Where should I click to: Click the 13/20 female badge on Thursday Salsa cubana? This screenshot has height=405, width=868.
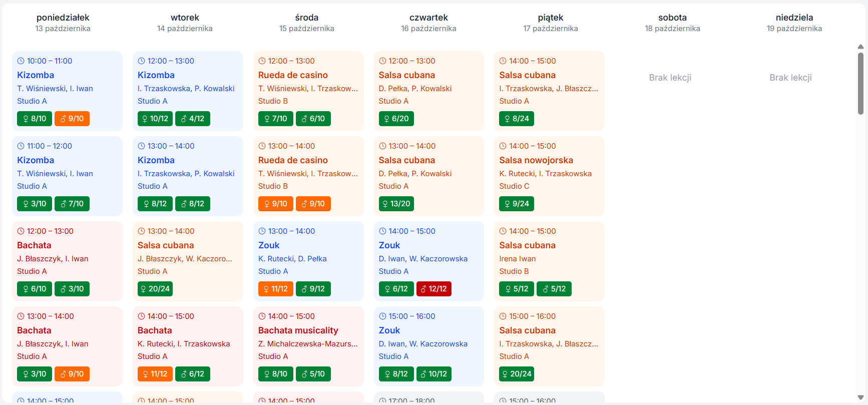coord(396,204)
